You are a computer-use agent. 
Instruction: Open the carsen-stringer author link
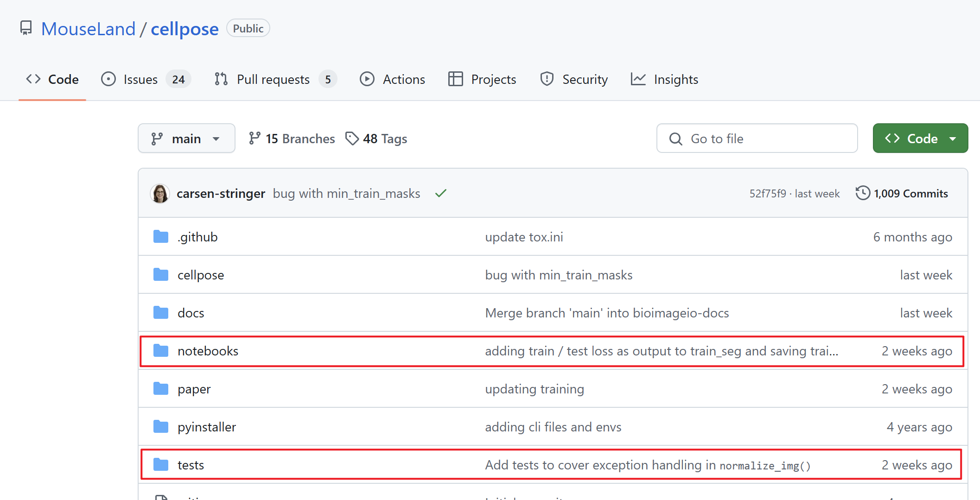221,194
